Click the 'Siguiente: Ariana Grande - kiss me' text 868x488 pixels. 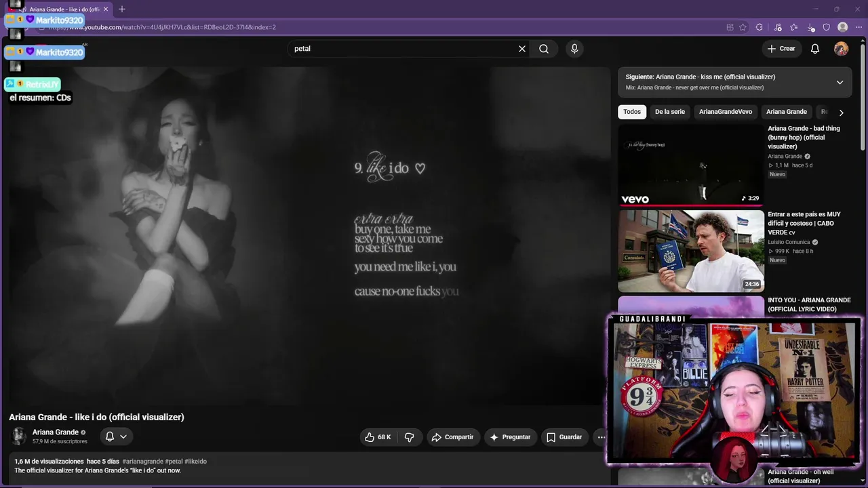click(701, 77)
